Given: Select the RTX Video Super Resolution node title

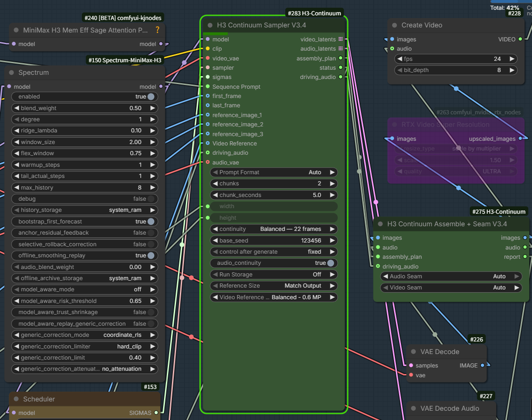Looking at the screenshot, I should pos(446,125).
